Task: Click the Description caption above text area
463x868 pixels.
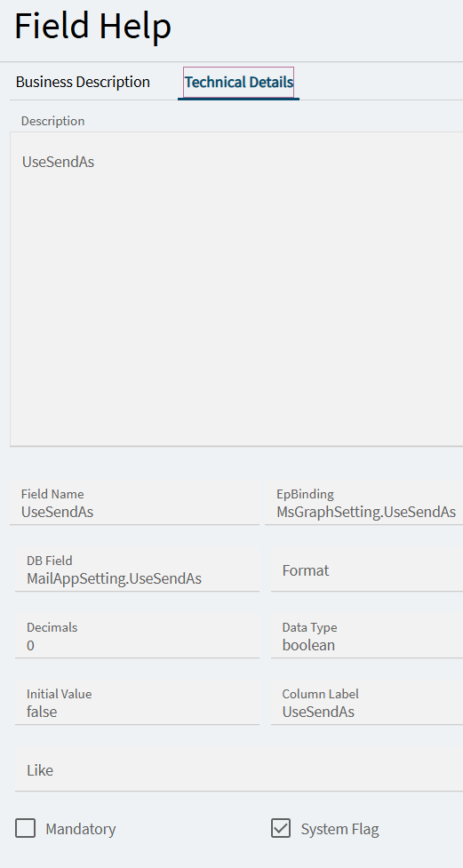Action: 52,121
